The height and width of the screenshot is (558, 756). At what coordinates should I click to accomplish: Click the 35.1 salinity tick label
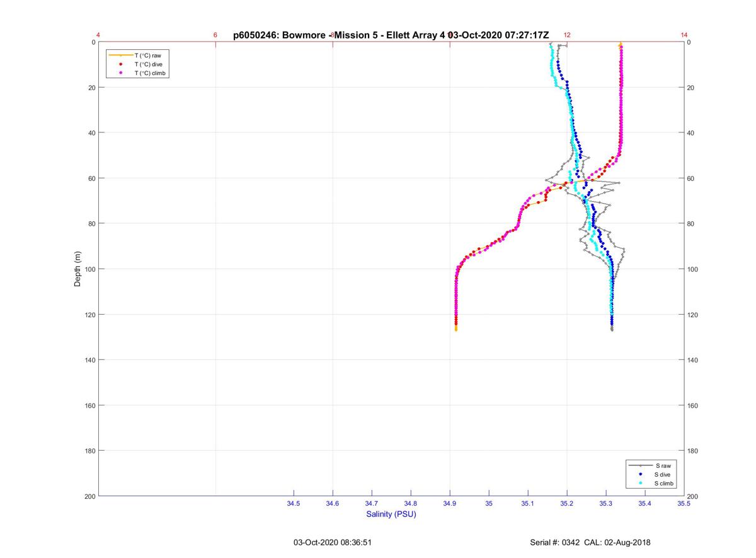(528, 504)
